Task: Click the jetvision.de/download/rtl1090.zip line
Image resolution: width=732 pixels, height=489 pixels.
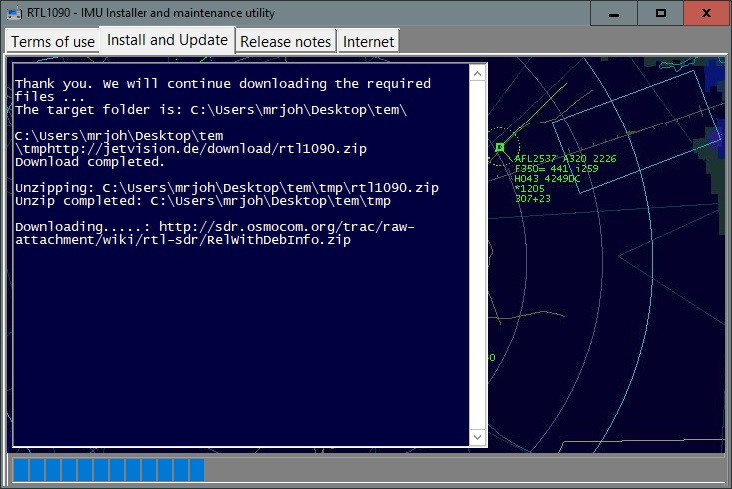Action: point(191,149)
